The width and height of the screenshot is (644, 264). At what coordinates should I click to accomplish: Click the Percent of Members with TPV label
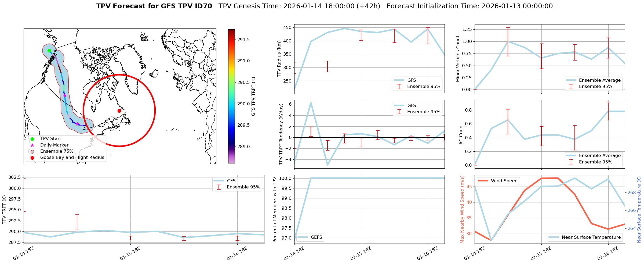[275, 209]
